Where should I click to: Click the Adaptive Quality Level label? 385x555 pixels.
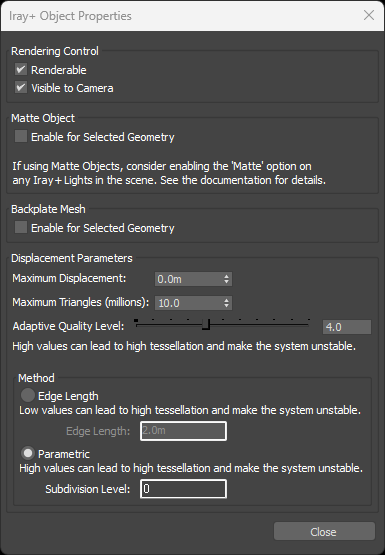pyautogui.click(x=68, y=326)
